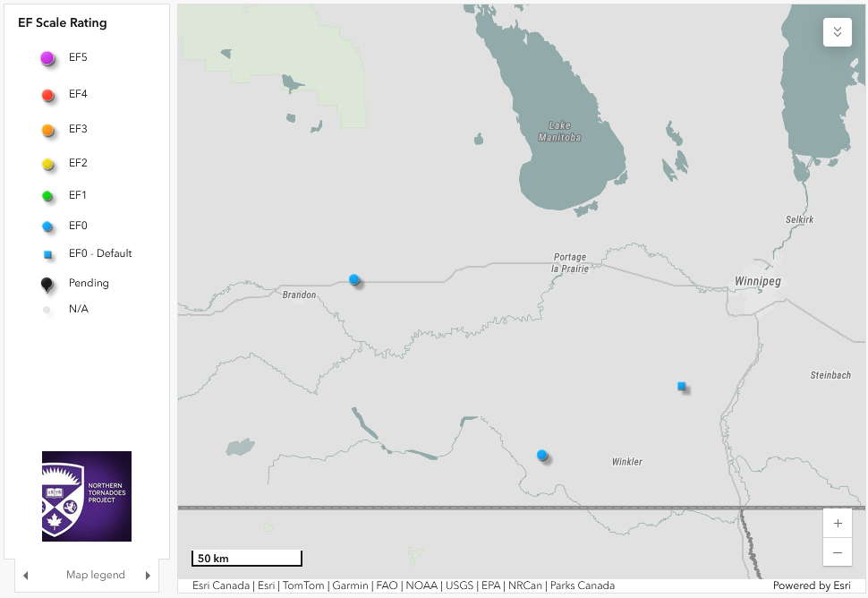
Task: Click the Selkirk town label
Action: [799, 219]
